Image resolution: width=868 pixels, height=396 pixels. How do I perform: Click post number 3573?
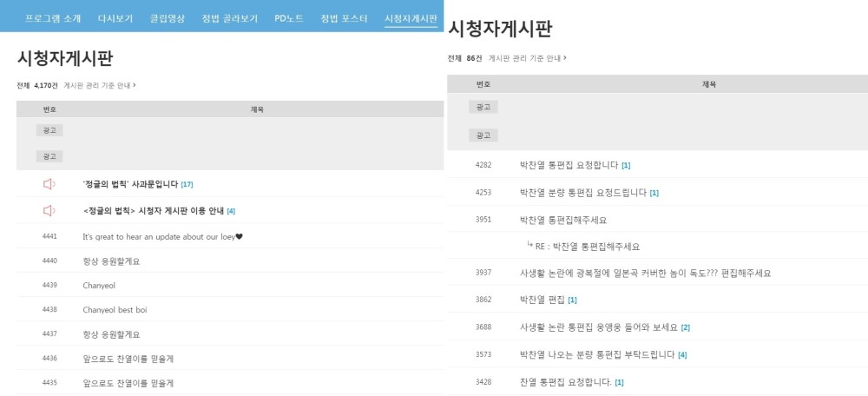[483, 354]
